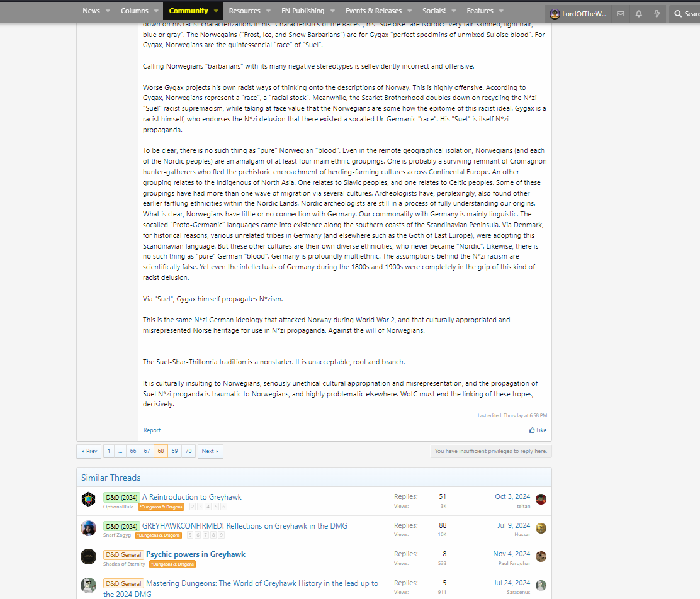This screenshot has height=599, width=700.
Task: Click the D&D (2024) tag on Reintroduction thread
Action: [121, 497]
